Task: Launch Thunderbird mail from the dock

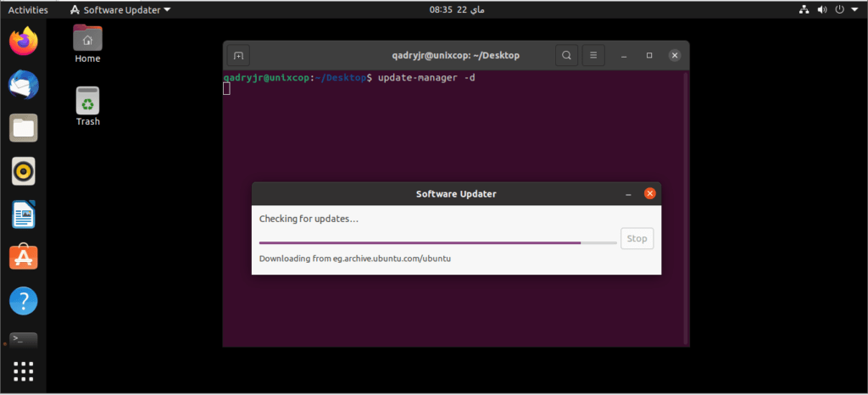Action: 23,85
